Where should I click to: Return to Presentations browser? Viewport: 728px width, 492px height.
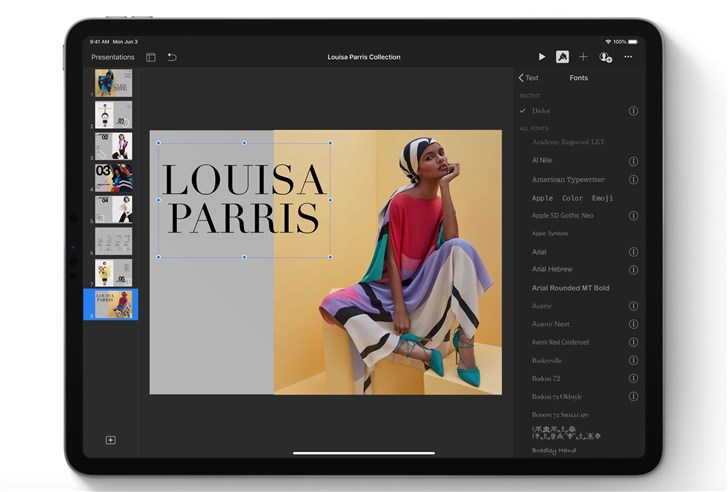(x=113, y=57)
